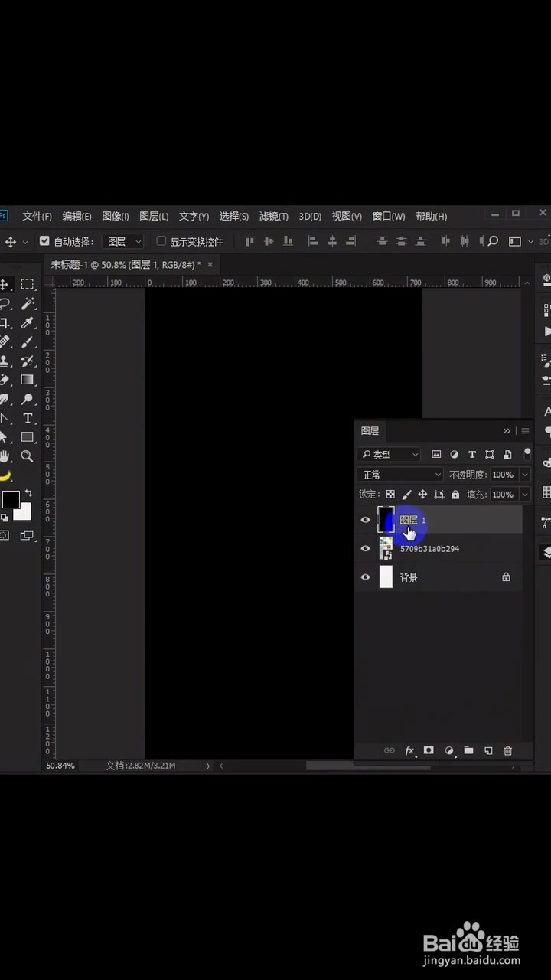Viewport: 551px width, 980px height.
Task: Open the 滤镜(T) menu
Action: (x=274, y=217)
